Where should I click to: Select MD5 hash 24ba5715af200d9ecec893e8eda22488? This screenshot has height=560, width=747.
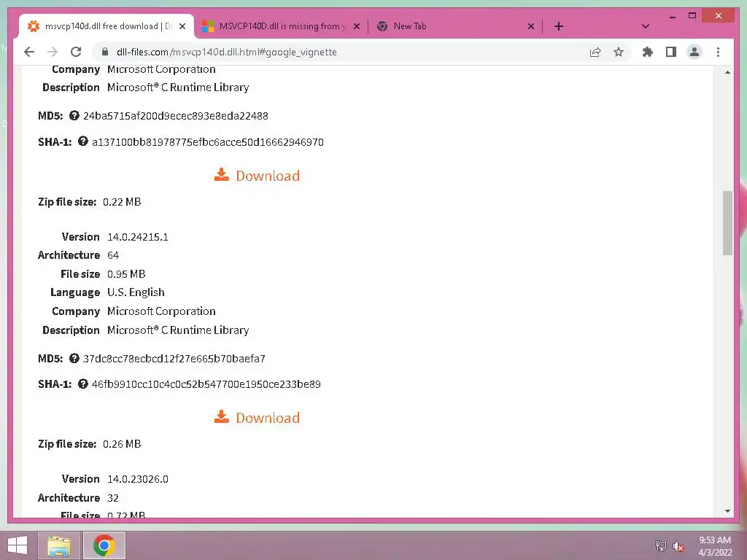tap(175, 116)
